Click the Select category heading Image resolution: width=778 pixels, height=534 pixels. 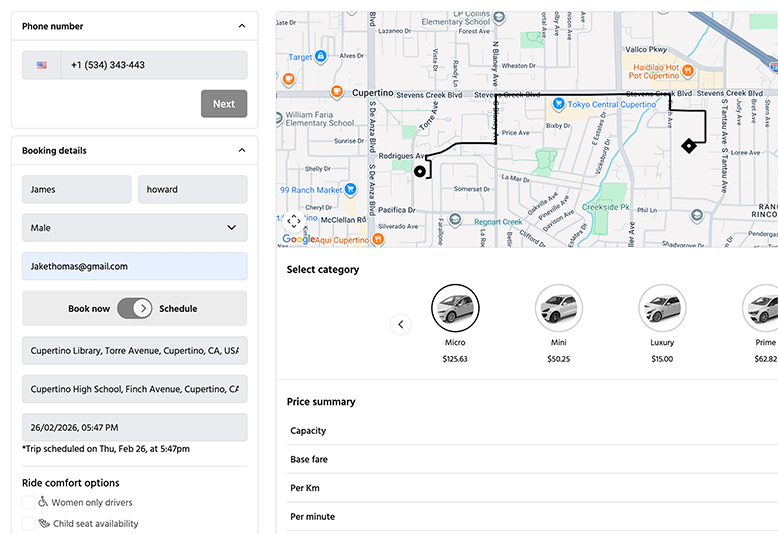(x=323, y=269)
